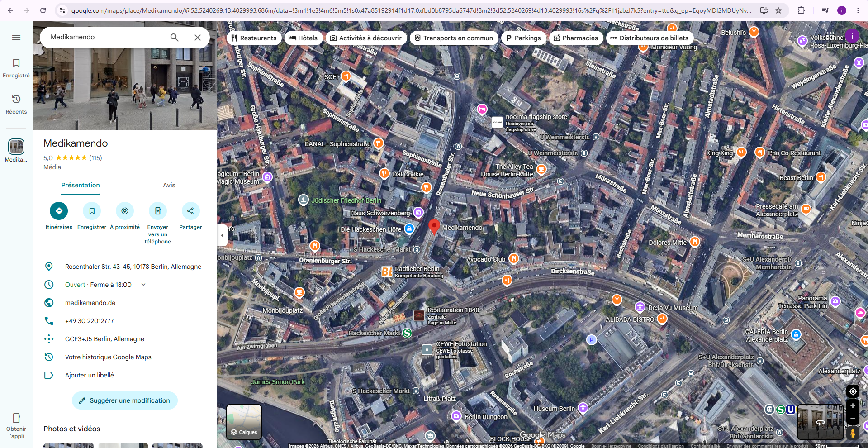
Task: Select Distributeurs de billets chip
Action: pyautogui.click(x=650, y=38)
